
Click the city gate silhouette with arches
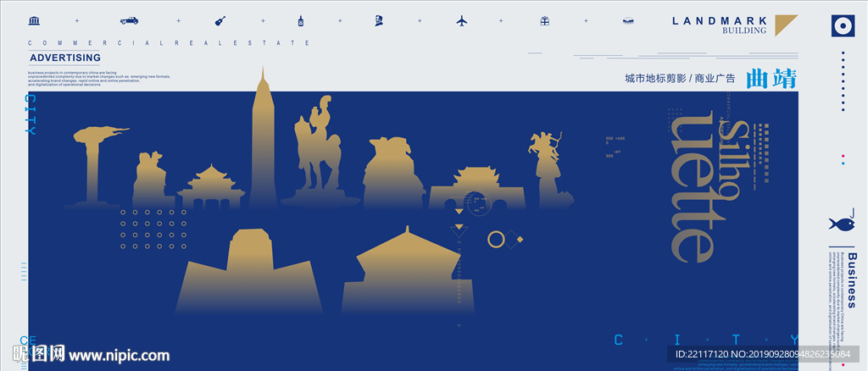(476, 188)
